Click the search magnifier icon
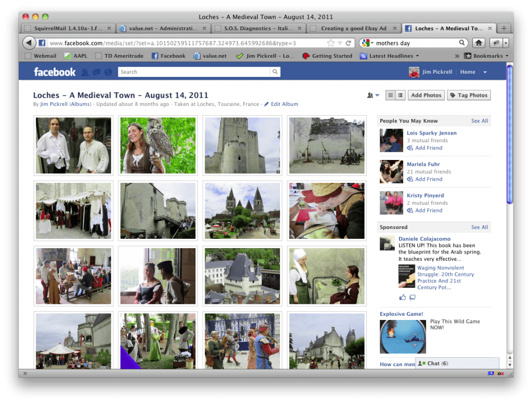The image size is (532, 403). [275, 71]
